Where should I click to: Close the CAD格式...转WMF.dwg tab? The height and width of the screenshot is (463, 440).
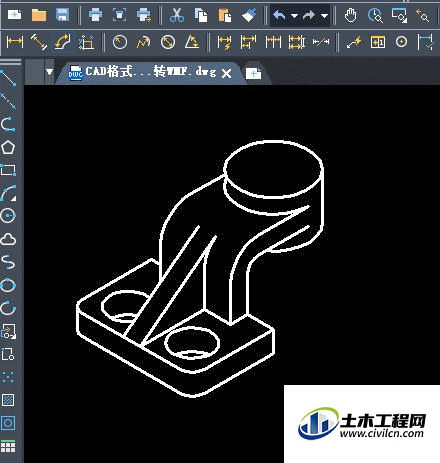(226, 73)
